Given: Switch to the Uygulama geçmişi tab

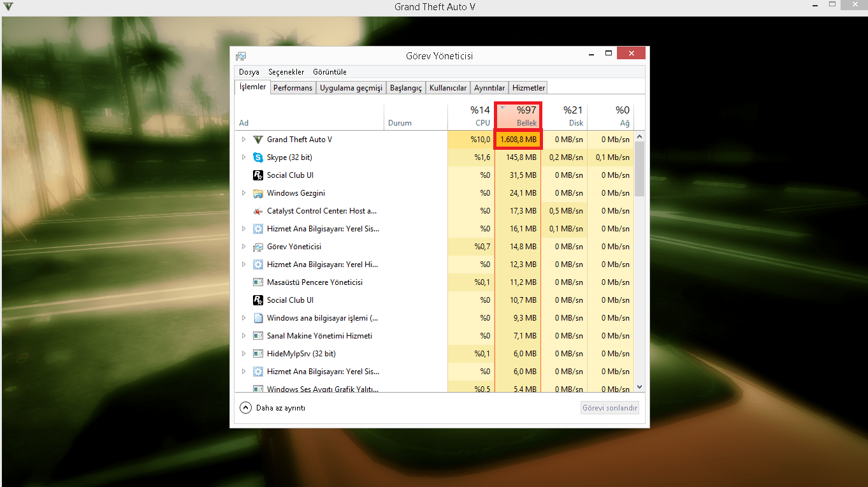Looking at the screenshot, I should tap(351, 88).
